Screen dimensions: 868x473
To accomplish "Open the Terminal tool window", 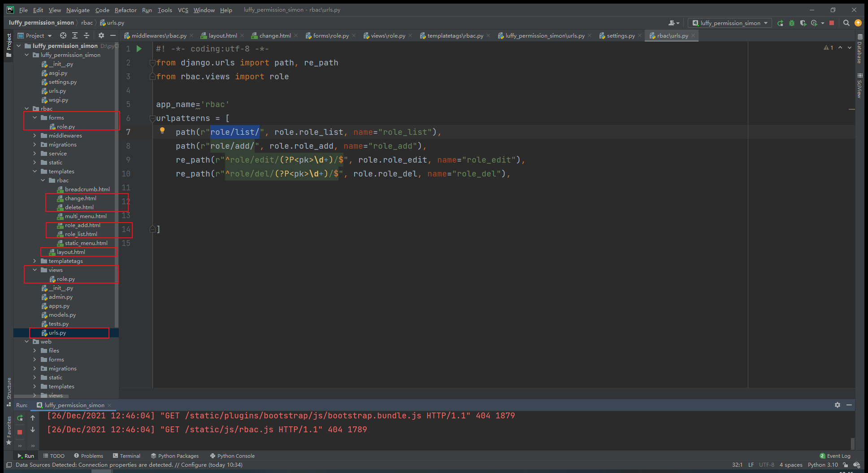I will coord(126,456).
